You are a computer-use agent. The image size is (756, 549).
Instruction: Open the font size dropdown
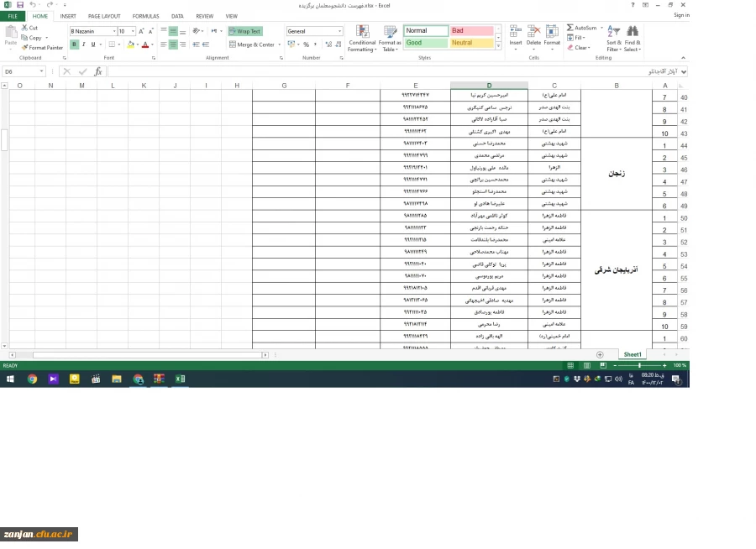(x=133, y=31)
